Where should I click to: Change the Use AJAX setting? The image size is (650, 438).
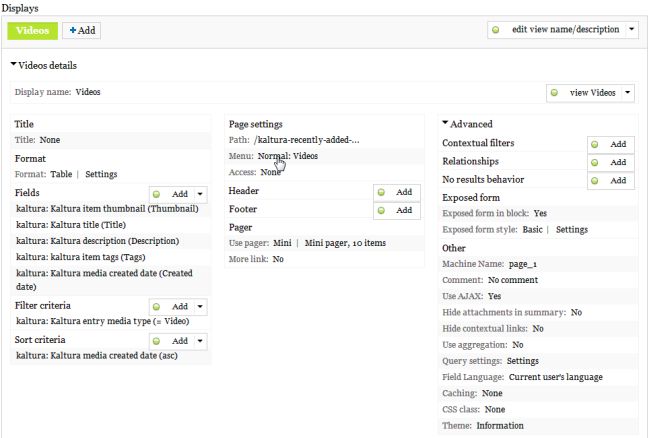pos(494,296)
